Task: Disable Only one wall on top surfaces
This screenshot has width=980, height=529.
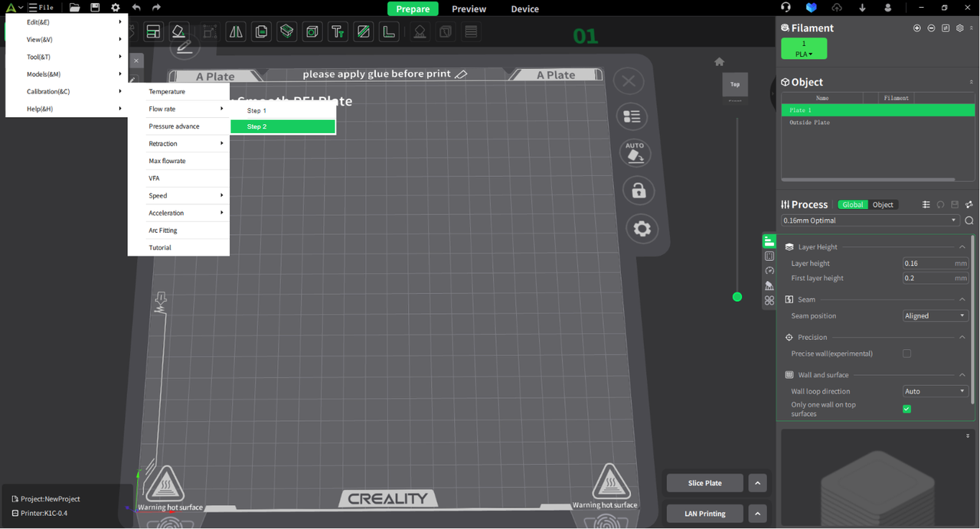Action: click(906, 409)
